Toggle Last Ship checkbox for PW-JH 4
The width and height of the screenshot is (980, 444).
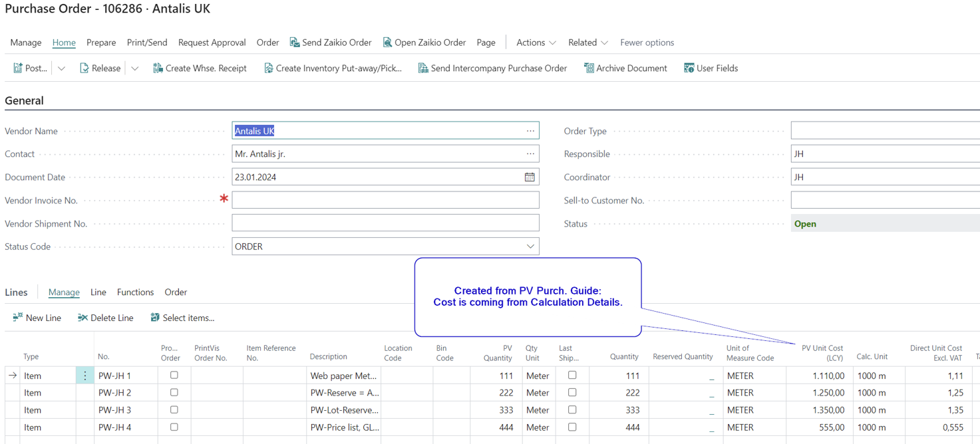click(572, 427)
